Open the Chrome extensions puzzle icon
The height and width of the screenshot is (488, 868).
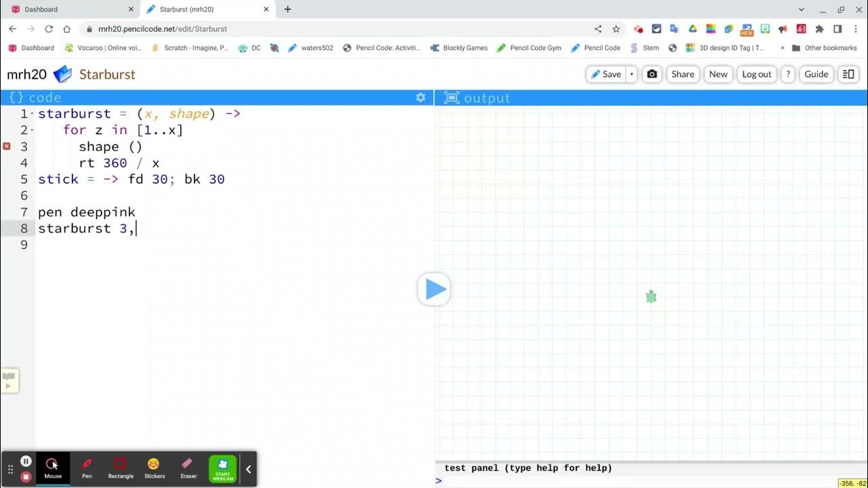[x=819, y=28]
